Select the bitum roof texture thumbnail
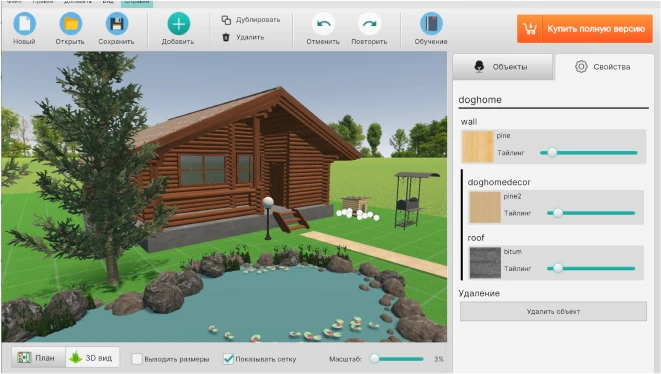Screen dimensions: 661x374 [x=485, y=263]
